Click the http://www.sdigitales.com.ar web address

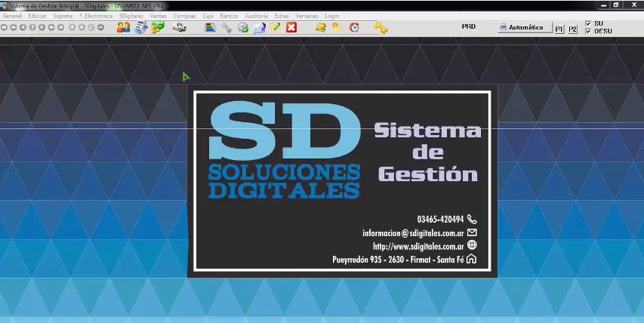tap(418, 246)
